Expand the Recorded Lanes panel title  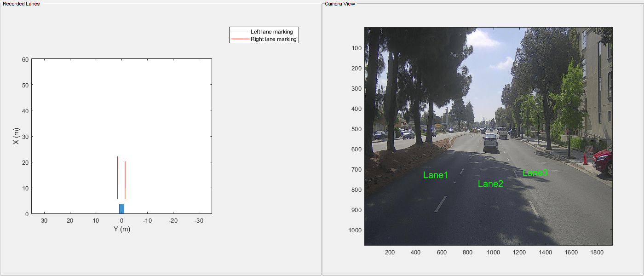[21, 4]
